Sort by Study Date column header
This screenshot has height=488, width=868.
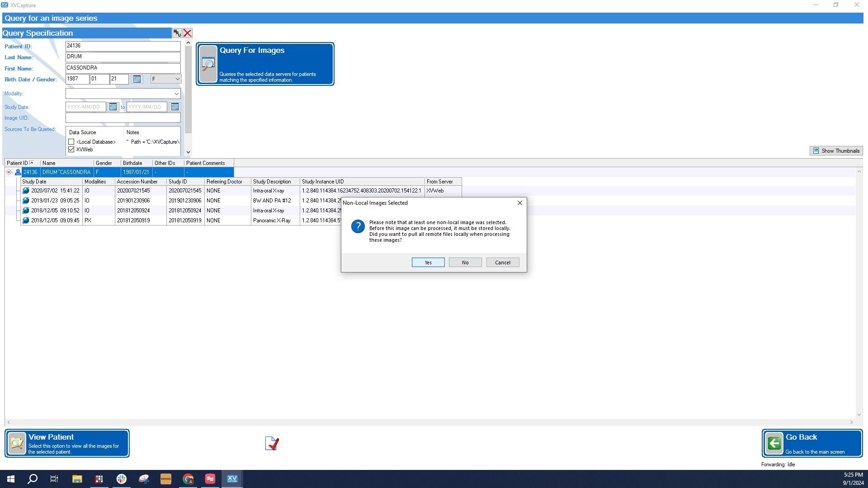52,182
